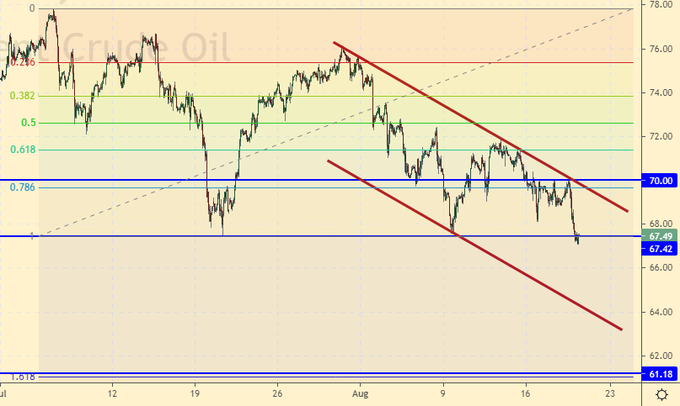Viewport: 680px width, 406px height.
Task: Select the 0.786 Fibonacci level label
Action: [x=22, y=187]
